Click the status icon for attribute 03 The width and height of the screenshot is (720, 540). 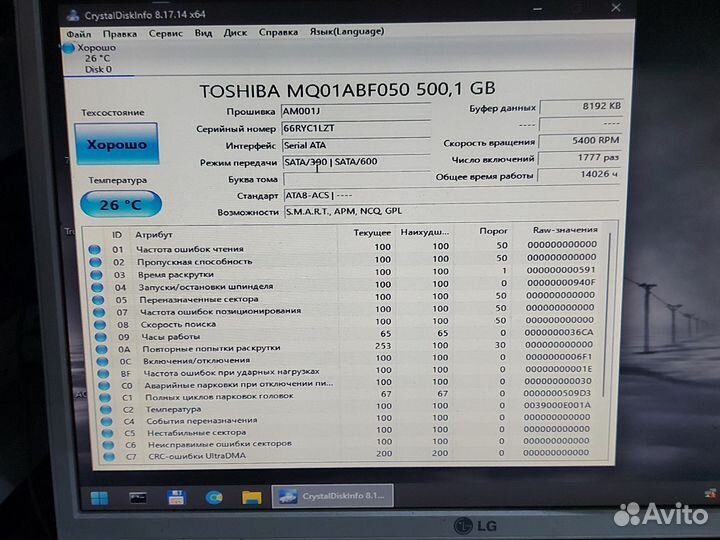tap(96, 275)
